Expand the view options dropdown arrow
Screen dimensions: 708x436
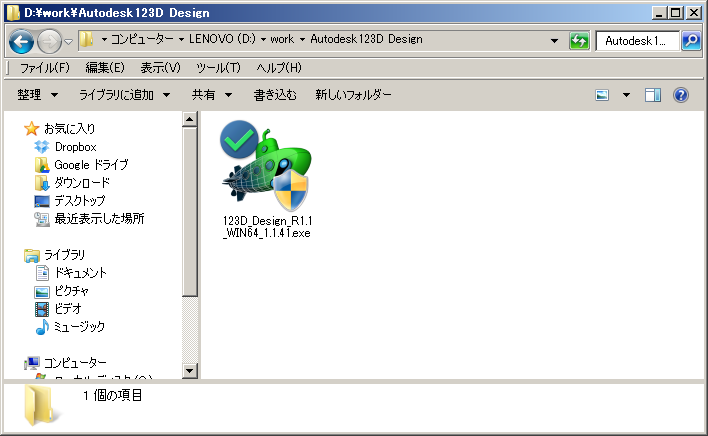click(626, 95)
